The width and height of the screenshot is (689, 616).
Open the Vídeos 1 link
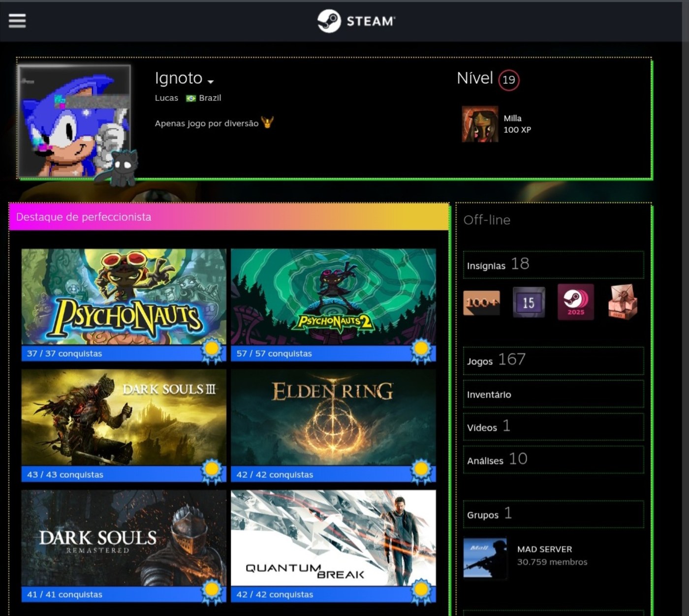(553, 427)
